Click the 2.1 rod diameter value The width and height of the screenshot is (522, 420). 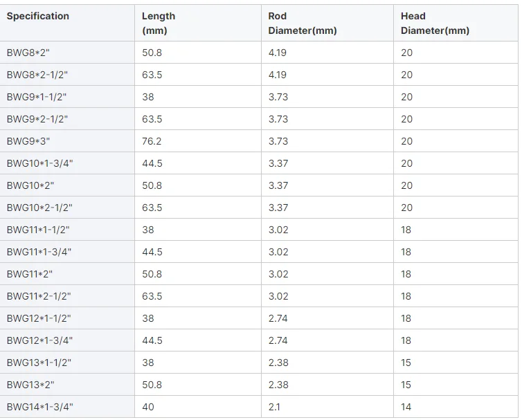[275, 407]
